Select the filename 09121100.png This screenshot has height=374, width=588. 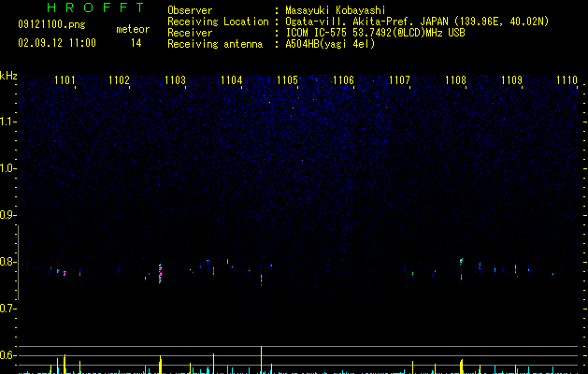51,25
